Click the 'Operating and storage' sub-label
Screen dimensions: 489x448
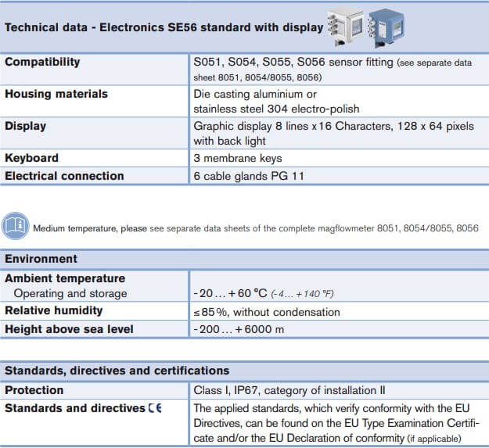coord(70,293)
